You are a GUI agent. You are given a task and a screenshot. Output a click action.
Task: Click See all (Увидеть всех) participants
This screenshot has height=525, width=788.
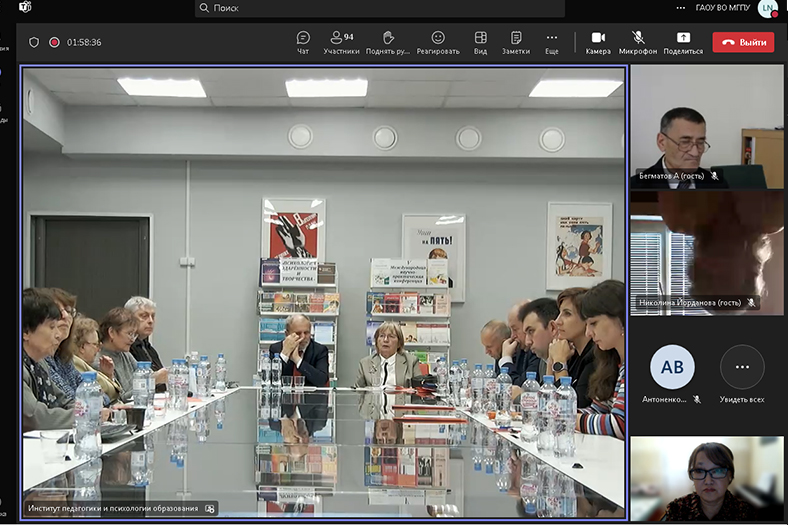click(742, 375)
